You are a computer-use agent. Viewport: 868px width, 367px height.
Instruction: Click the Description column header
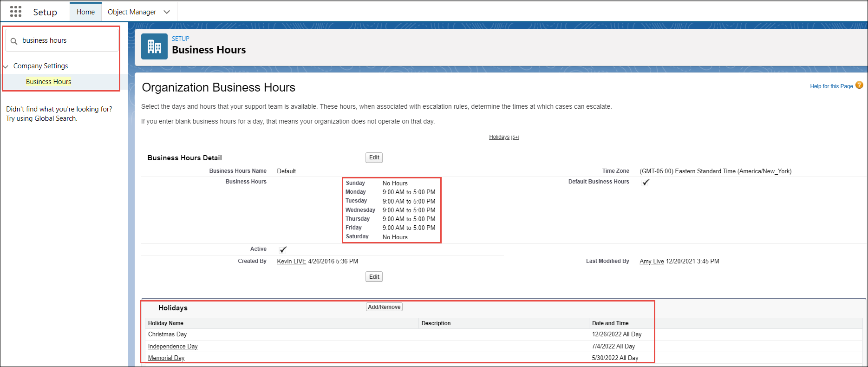(436, 323)
